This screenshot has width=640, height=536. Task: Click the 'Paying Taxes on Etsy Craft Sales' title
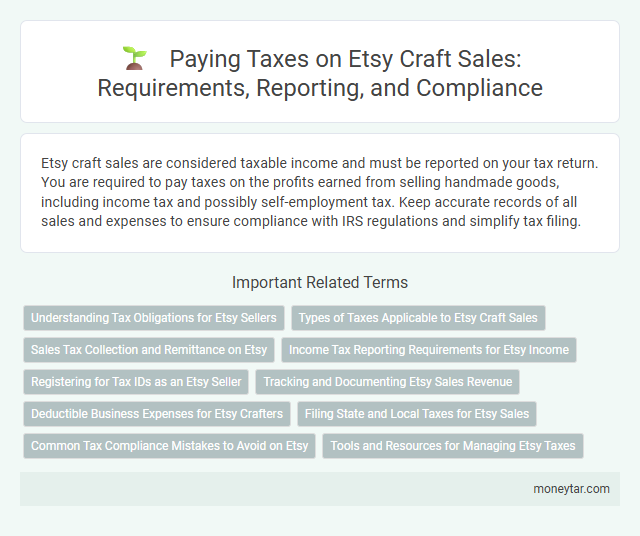click(320, 73)
